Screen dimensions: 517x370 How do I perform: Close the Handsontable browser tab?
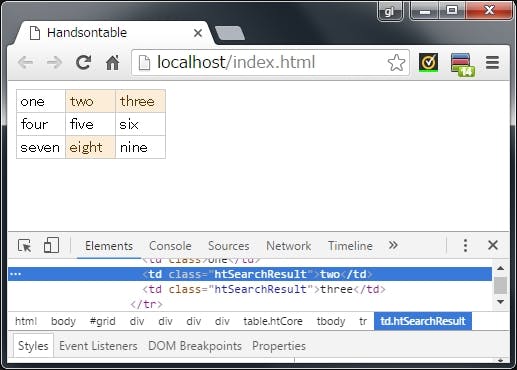tap(198, 33)
